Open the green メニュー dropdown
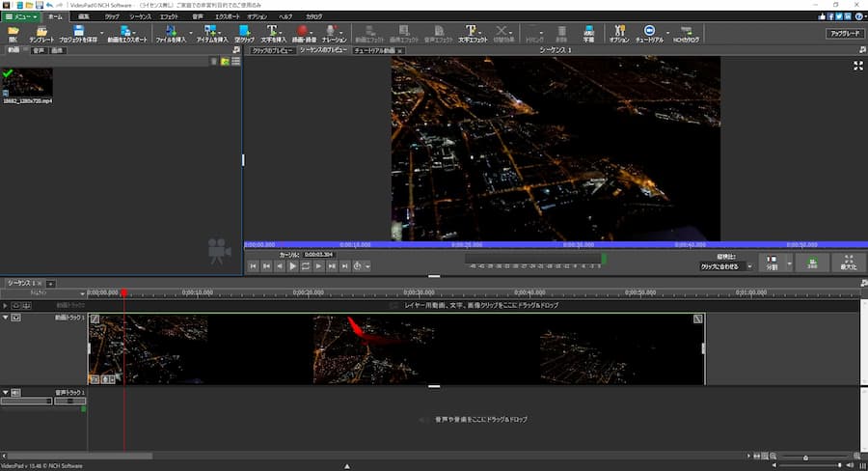 tap(21, 16)
